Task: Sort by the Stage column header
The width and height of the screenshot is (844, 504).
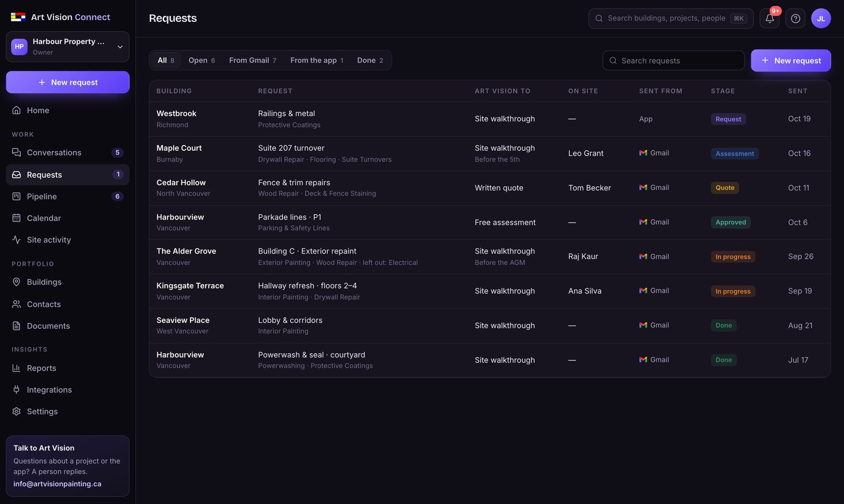Action: tap(723, 91)
